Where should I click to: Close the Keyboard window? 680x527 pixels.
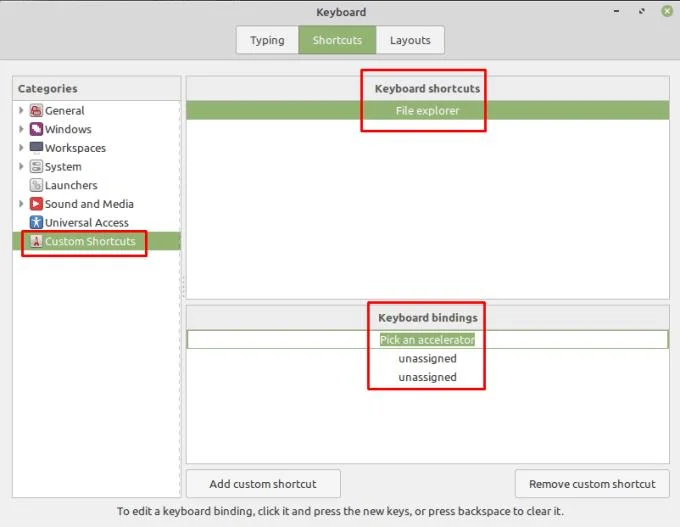coord(667,11)
